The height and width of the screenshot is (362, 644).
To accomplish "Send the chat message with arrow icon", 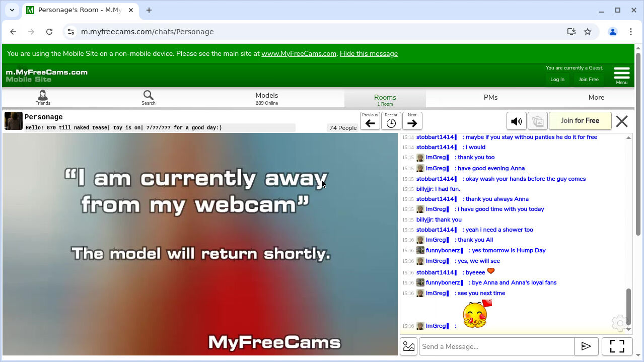I will coord(586,346).
